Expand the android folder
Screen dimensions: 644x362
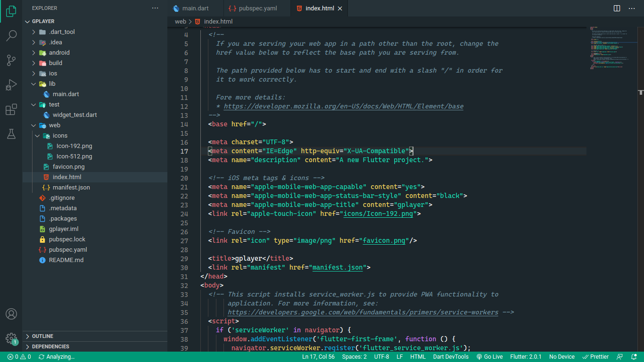[x=34, y=53]
